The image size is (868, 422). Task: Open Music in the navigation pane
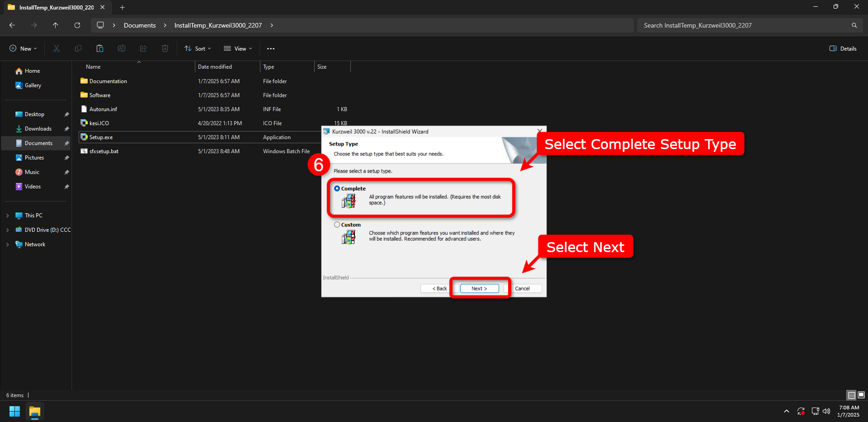pyautogui.click(x=32, y=172)
